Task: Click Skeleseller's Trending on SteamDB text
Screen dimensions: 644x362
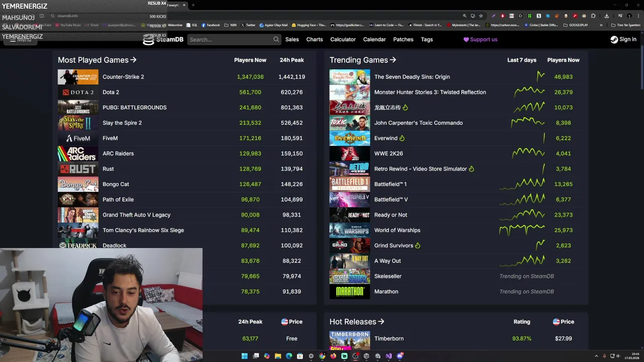Action: pos(527,276)
